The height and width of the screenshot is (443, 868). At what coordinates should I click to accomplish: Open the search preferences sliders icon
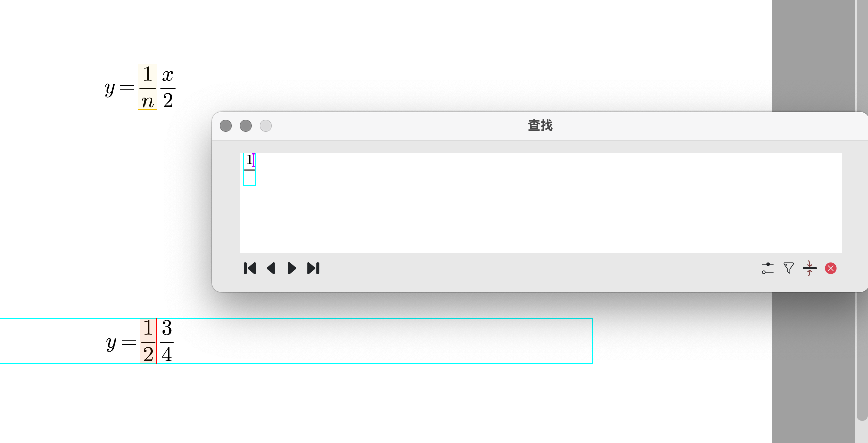(x=767, y=268)
